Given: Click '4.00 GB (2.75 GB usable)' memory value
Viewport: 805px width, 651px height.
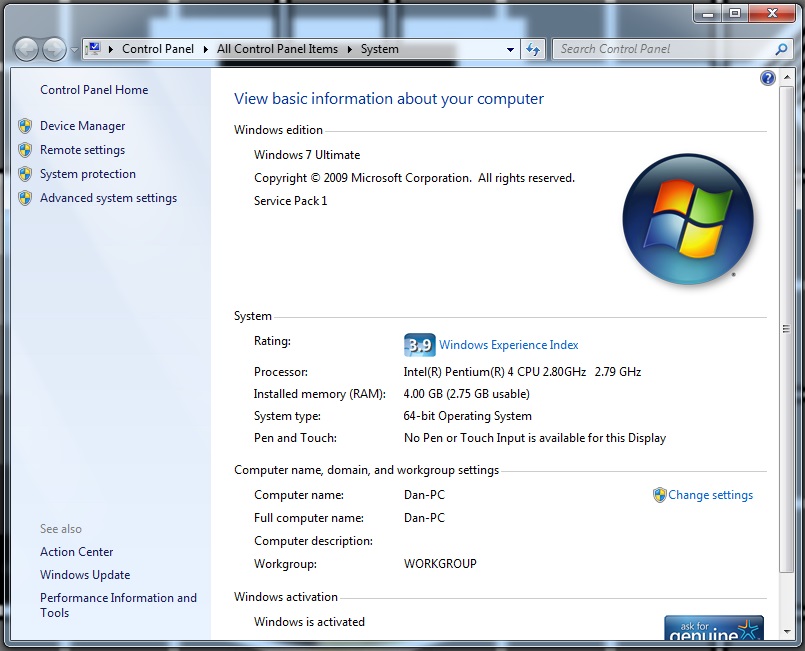Looking at the screenshot, I should coord(467,394).
